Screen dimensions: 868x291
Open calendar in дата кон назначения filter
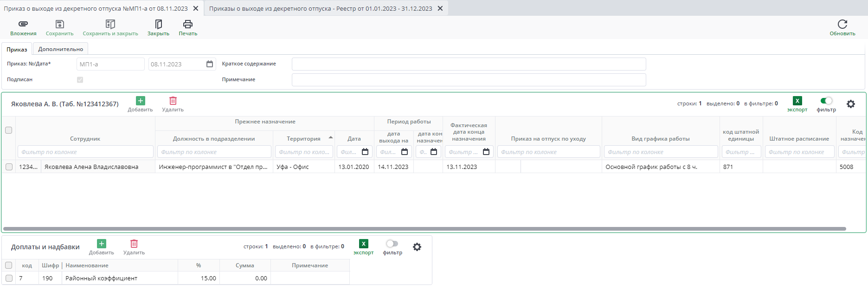(x=434, y=152)
